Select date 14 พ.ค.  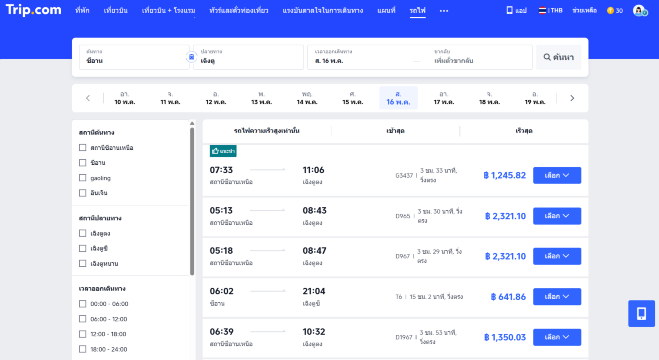pos(307,98)
